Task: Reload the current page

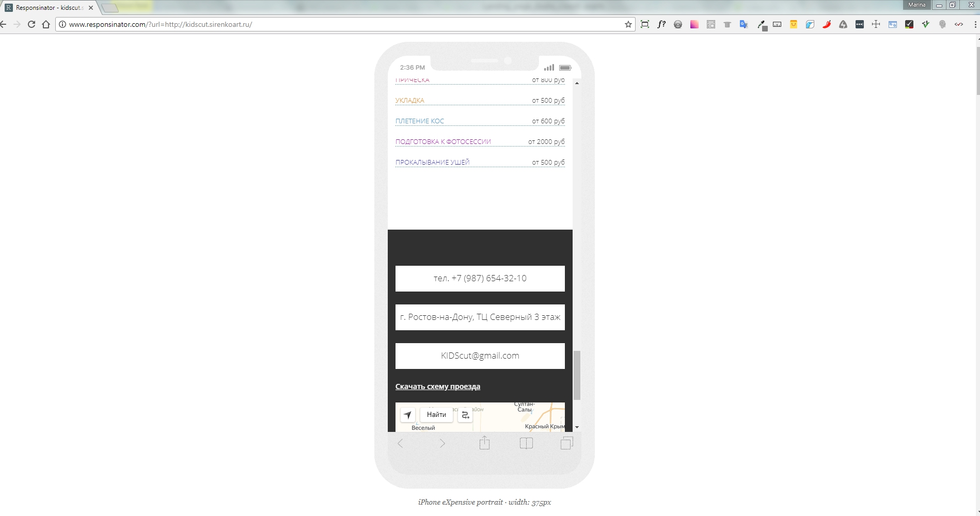Action: tap(31, 24)
